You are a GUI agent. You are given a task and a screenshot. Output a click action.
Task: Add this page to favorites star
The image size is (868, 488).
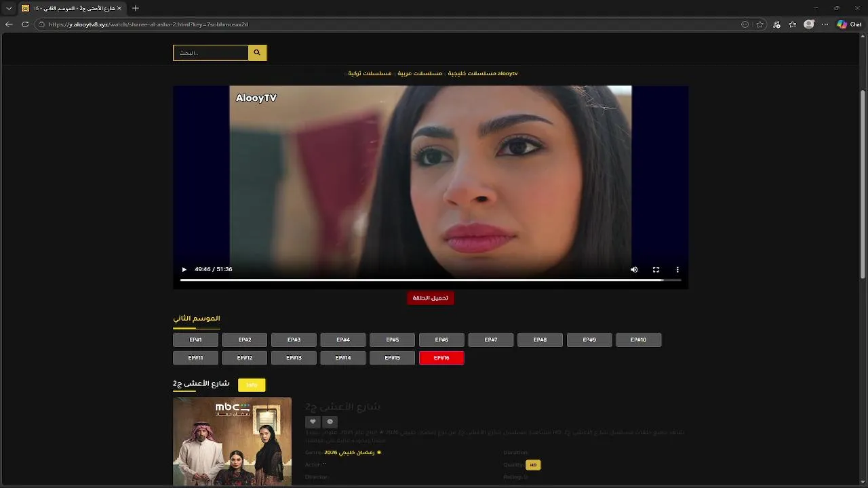click(760, 24)
